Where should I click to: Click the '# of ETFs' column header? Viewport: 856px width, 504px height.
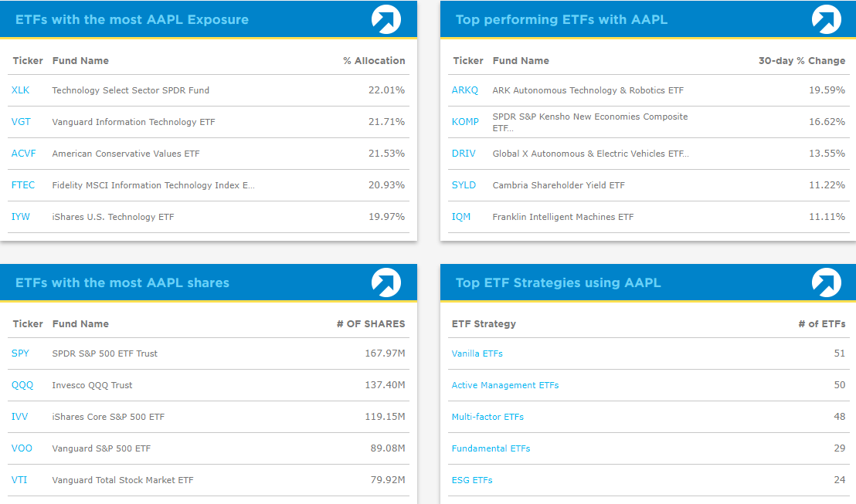(x=821, y=324)
